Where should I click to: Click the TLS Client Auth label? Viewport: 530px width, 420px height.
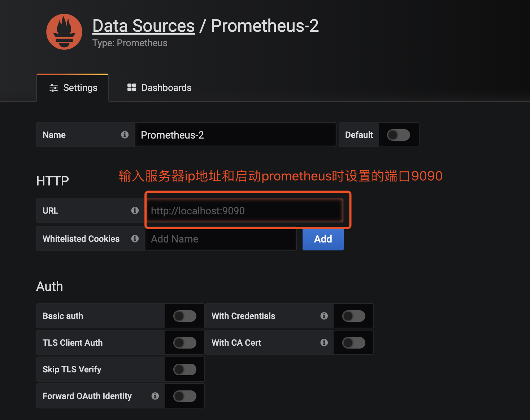tap(73, 343)
